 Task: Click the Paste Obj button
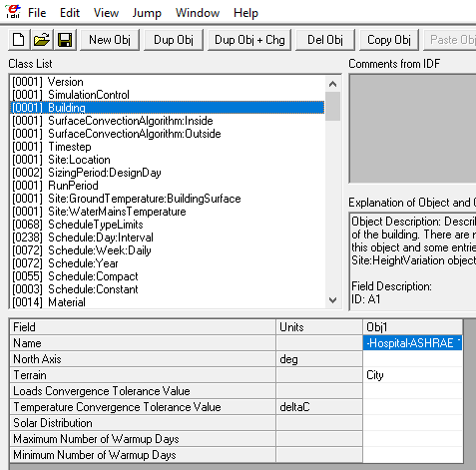point(450,40)
